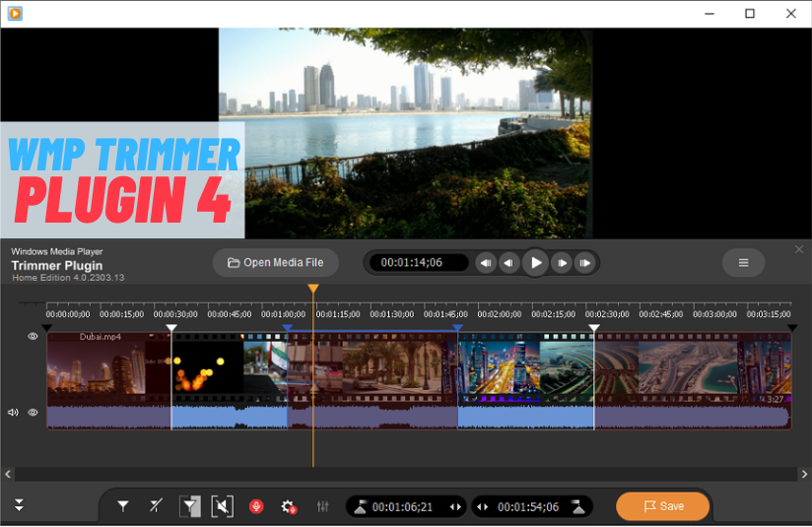Step one frame forward
The image size is (812, 527).
click(562, 263)
